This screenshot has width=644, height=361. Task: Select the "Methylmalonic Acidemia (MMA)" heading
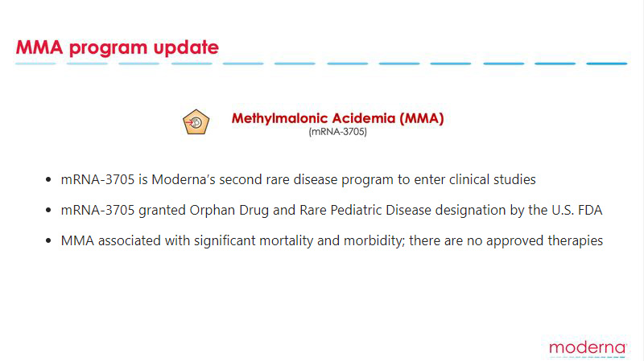coord(337,118)
